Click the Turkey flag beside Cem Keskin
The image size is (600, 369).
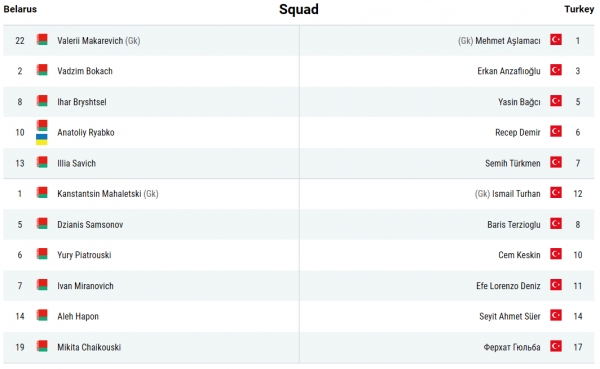556,254
